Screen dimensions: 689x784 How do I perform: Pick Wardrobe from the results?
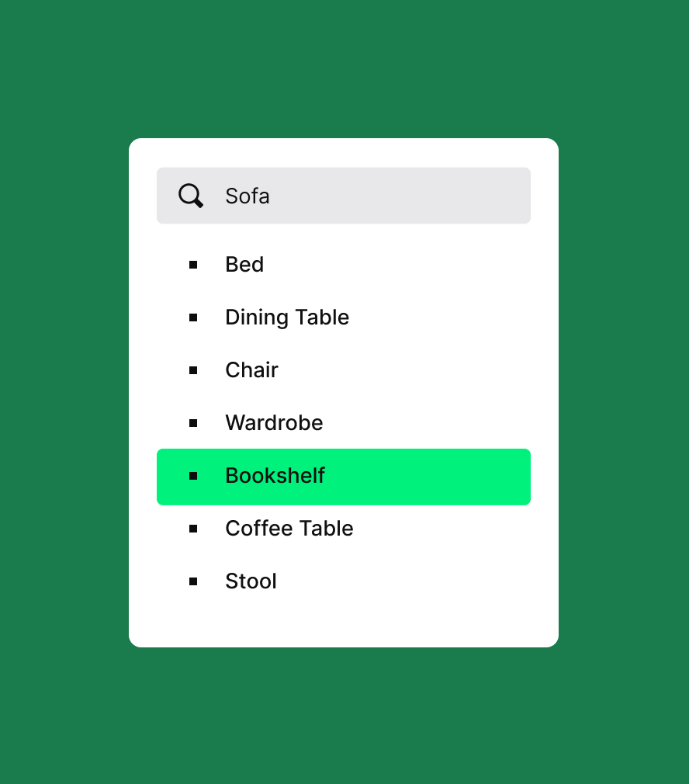click(344, 423)
